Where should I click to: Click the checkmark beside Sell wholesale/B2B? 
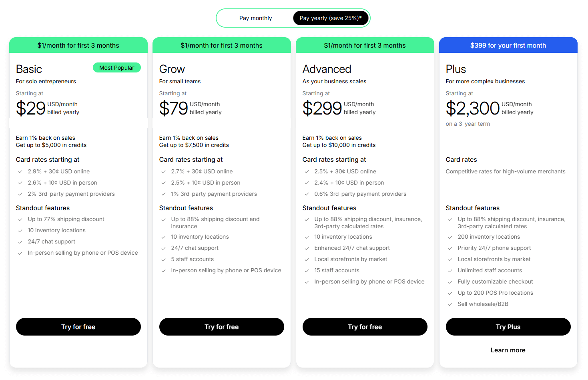(x=450, y=304)
